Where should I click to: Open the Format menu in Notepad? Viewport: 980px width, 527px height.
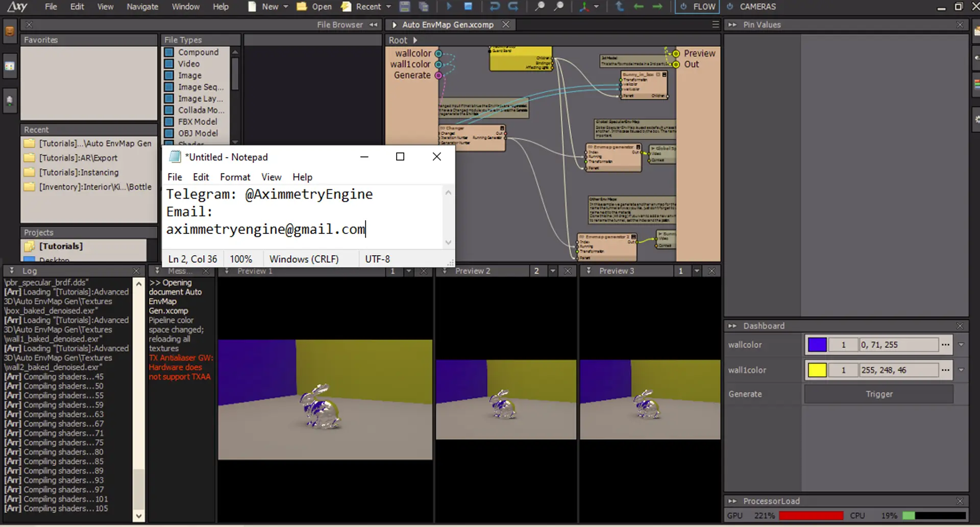tap(235, 177)
